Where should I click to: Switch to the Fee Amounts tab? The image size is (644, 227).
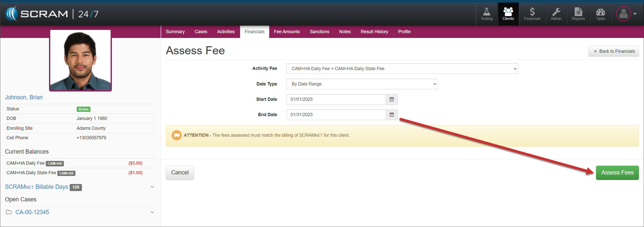(287, 32)
